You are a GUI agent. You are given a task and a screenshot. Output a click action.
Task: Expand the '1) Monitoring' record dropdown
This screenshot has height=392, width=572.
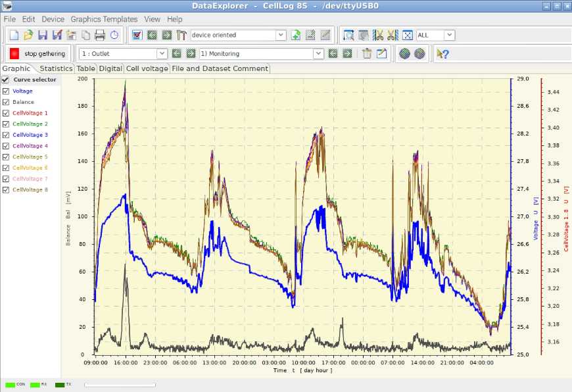(318, 54)
